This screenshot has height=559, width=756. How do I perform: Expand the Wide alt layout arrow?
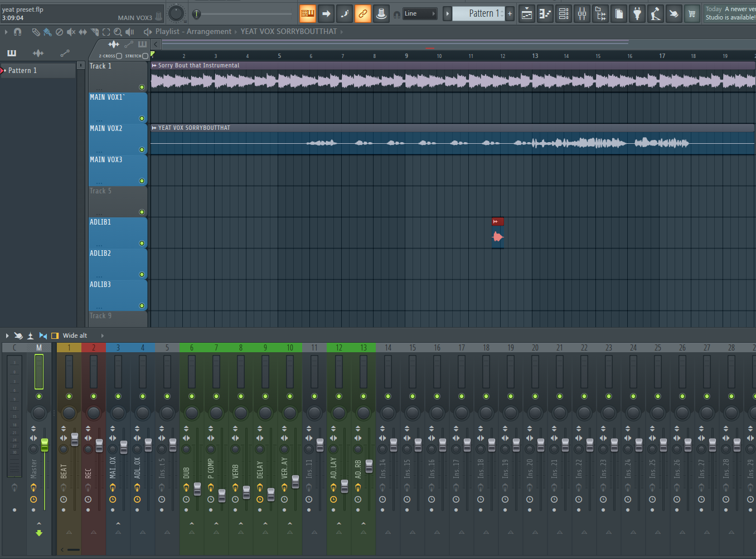pos(102,336)
